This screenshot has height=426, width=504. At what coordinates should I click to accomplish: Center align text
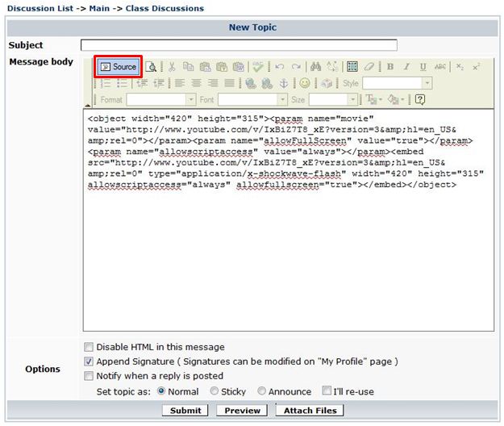pos(197,83)
